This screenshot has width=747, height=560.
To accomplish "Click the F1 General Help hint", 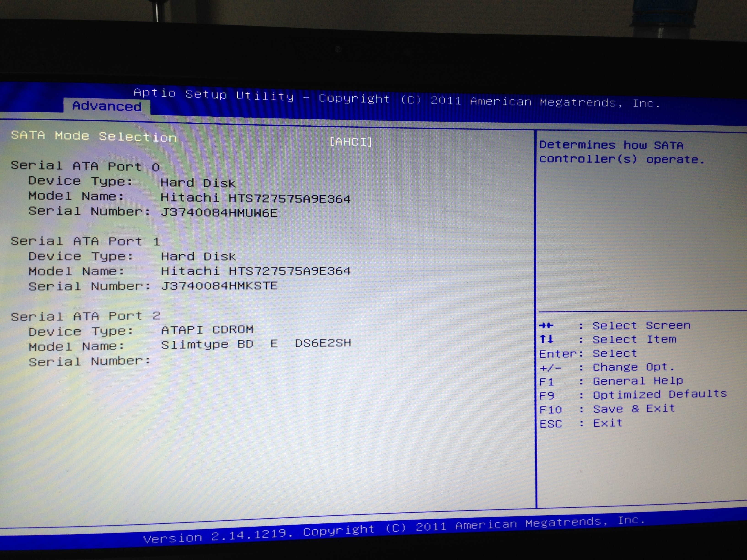I will [x=611, y=381].
